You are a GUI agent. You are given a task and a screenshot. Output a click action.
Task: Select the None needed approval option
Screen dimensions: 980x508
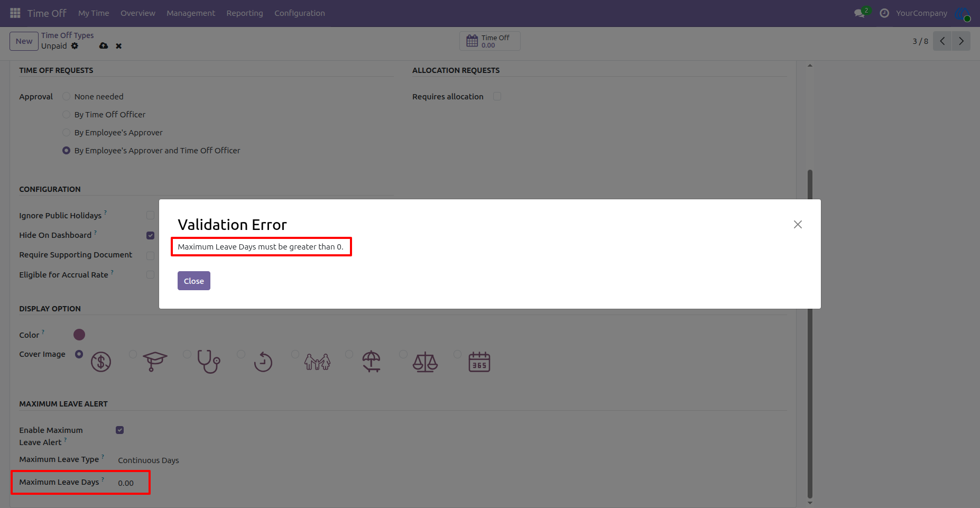[x=67, y=97]
